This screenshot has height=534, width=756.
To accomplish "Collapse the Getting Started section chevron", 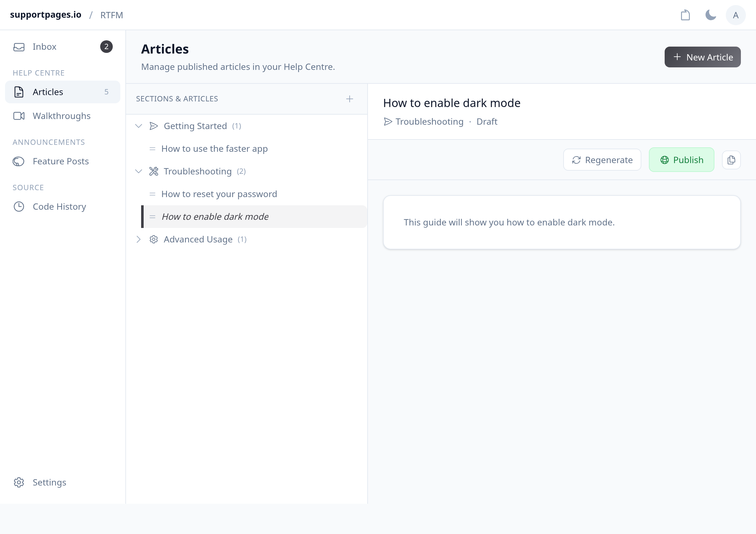I will point(139,126).
